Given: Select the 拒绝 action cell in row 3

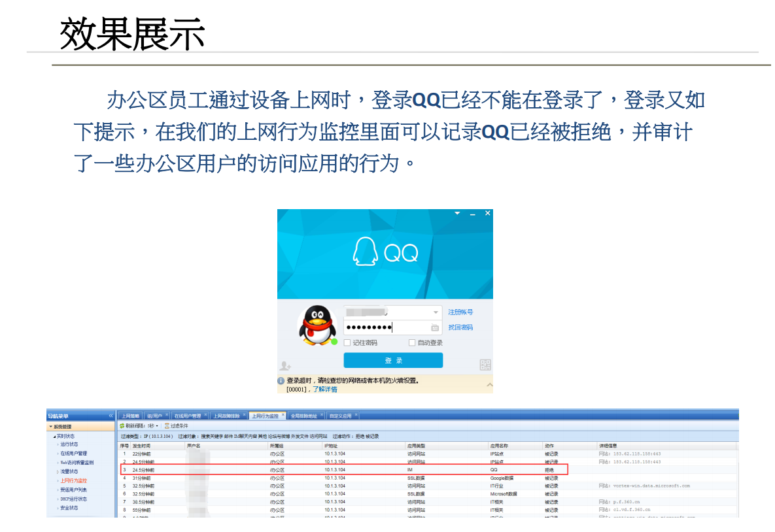Looking at the screenshot, I should [549, 470].
